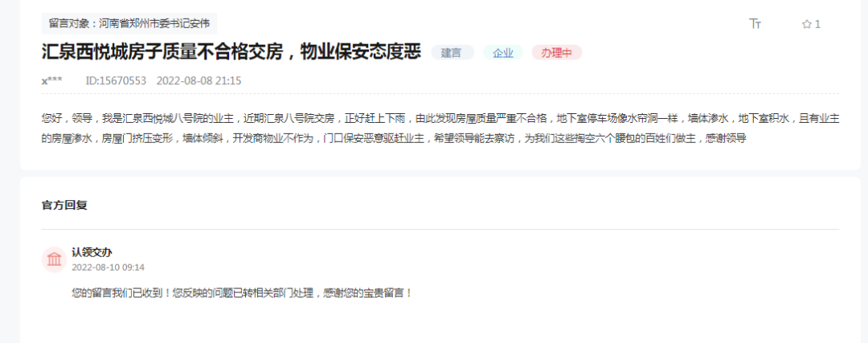Click the favorite count number 1
The height and width of the screenshot is (343, 868).
tap(817, 24)
